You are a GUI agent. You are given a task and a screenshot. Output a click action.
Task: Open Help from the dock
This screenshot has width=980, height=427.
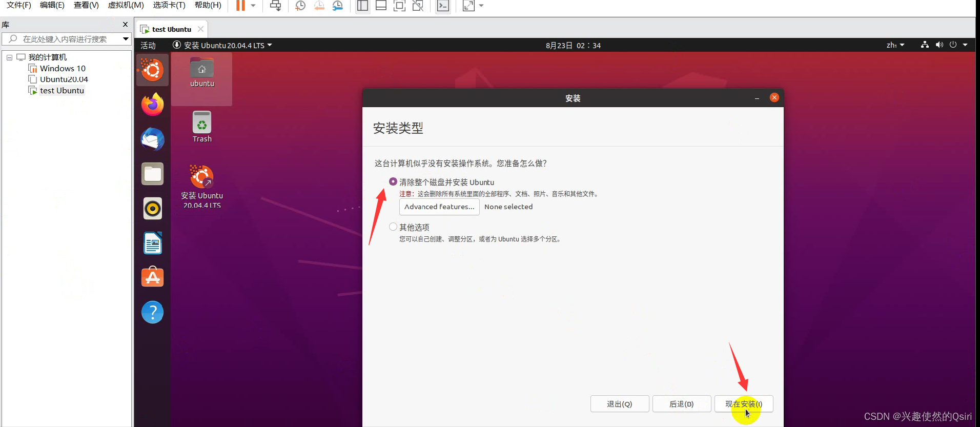tap(153, 313)
